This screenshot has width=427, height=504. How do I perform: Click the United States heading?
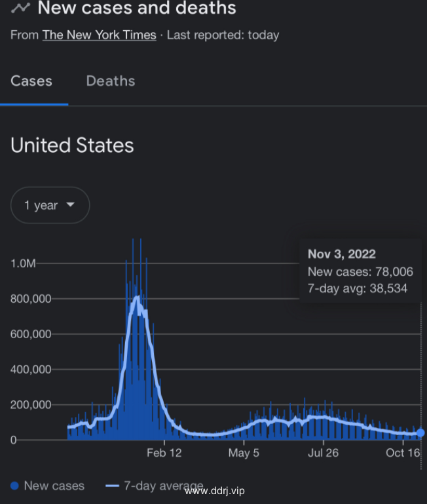point(72,145)
